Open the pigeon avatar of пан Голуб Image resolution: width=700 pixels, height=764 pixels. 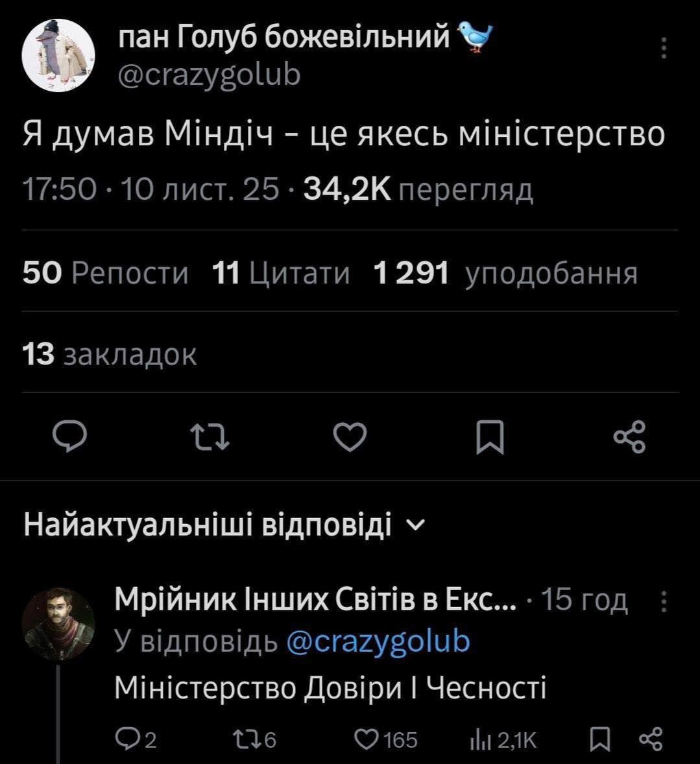pos(59,55)
